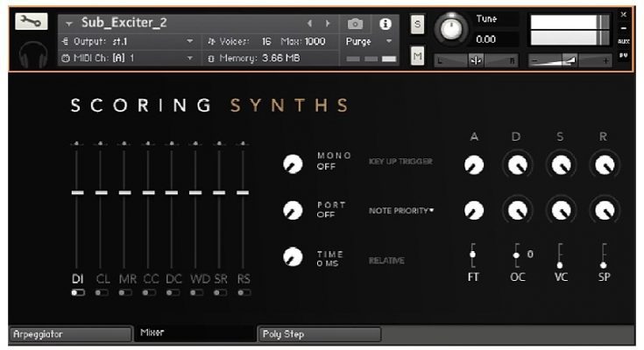Click KEY UP TRIGGER label
This screenshot has width=644, height=350.
(x=400, y=163)
